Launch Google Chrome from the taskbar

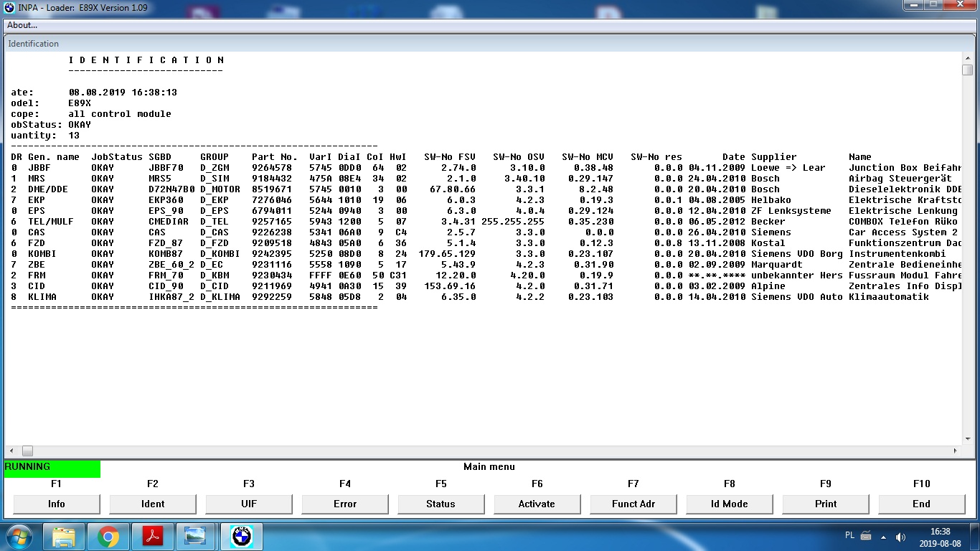coord(108,537)
